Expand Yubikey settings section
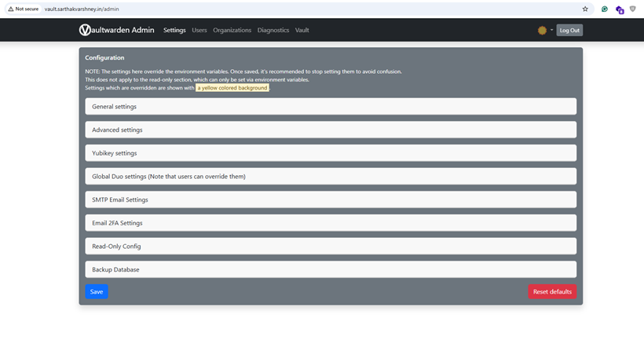 click(331, 153)
